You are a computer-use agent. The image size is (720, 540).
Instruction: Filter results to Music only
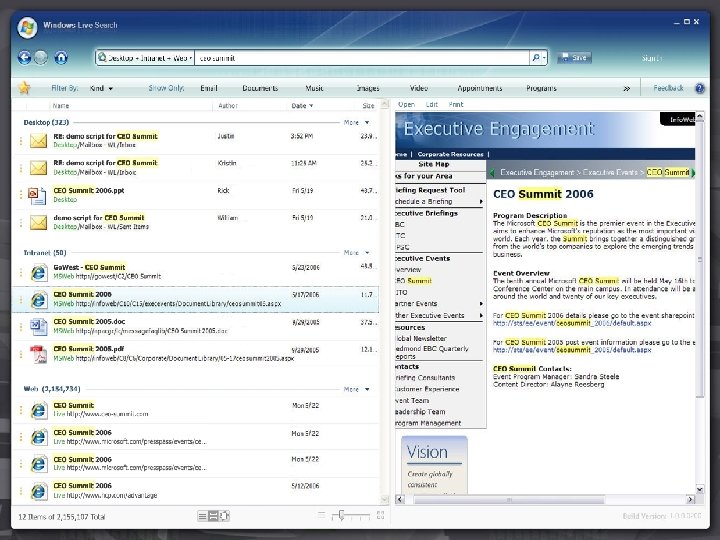314,88
